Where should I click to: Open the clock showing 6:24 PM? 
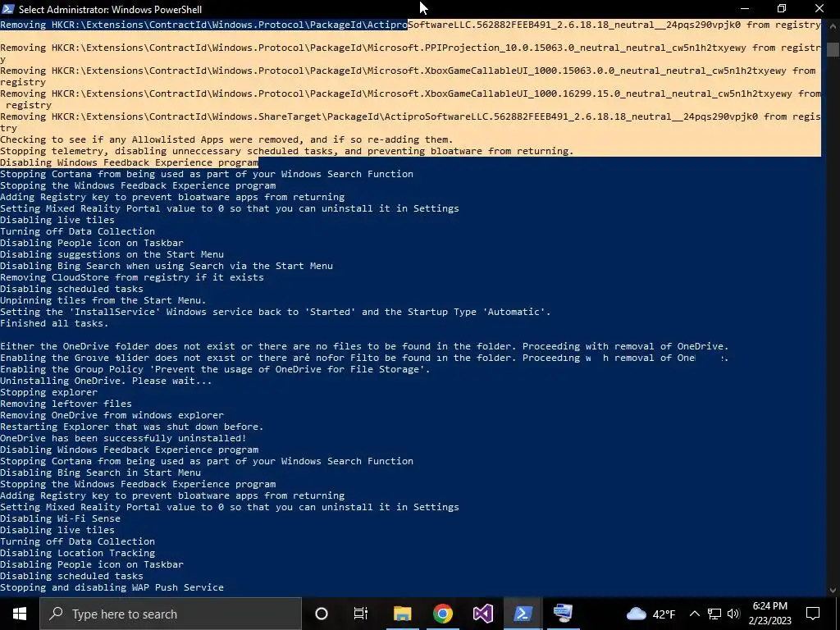pos(769,614)
